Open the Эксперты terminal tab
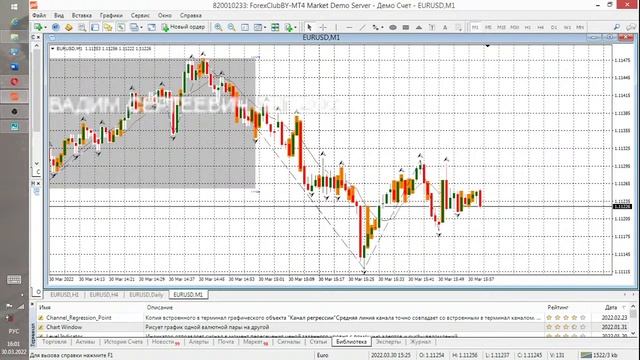 click(x=388, y=342)
